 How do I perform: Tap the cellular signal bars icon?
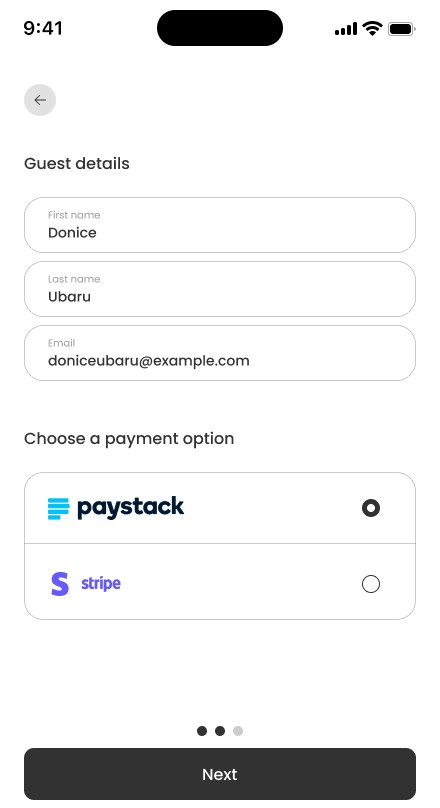coord(346,29)
